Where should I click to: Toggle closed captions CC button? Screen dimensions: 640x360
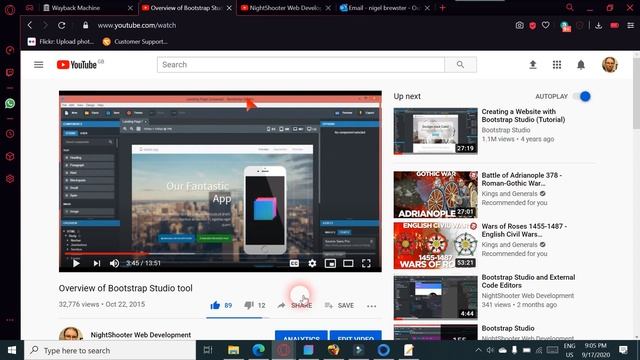coord(294,263)
